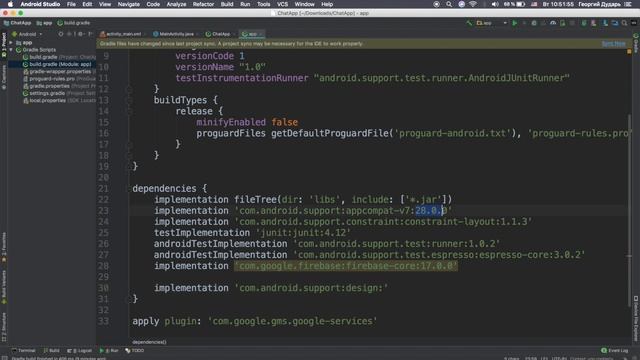Click the volume icon in menu bar

495,4
